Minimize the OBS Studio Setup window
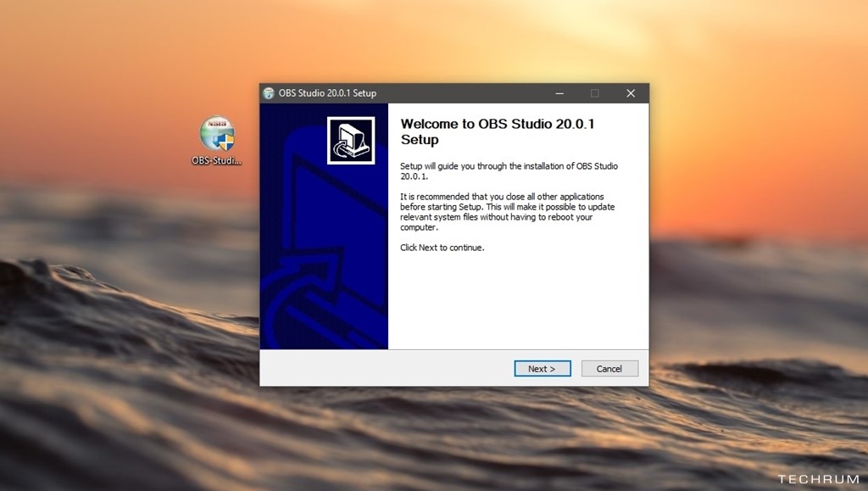 [559, 93]
